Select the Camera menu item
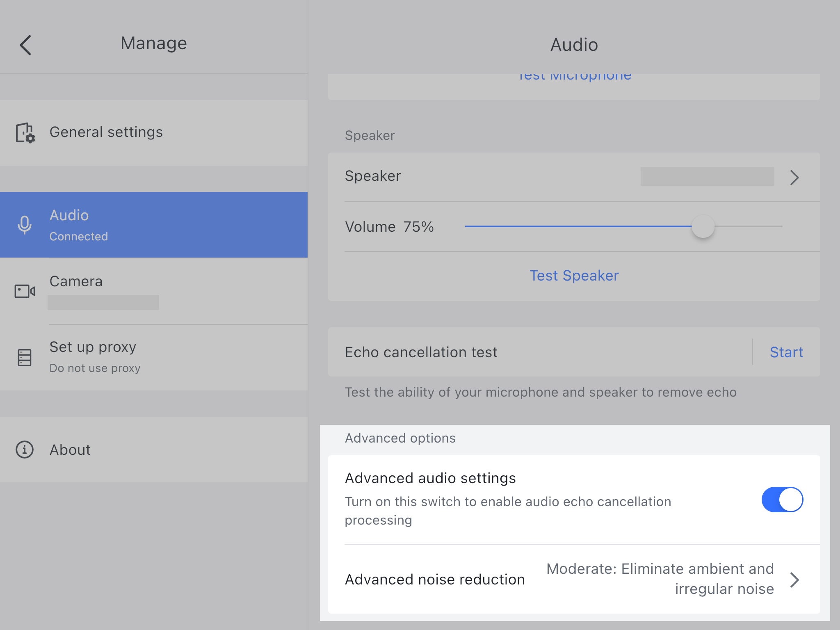 coord(76,281)
